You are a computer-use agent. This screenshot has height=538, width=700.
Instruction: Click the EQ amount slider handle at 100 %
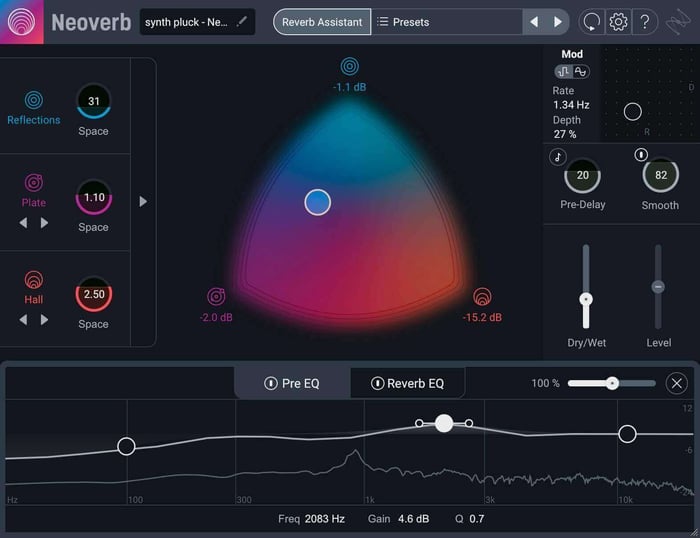[x=612, y=383]
